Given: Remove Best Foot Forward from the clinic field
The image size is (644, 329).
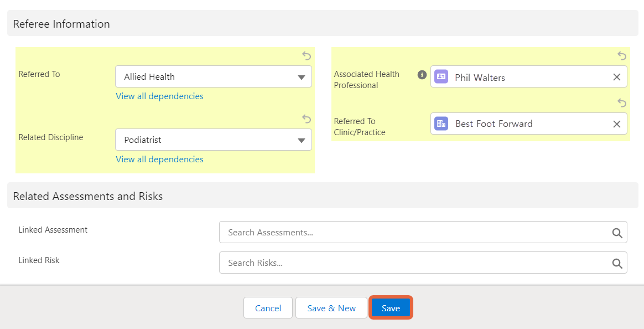Looking at the screenshot, I should 616,124.
